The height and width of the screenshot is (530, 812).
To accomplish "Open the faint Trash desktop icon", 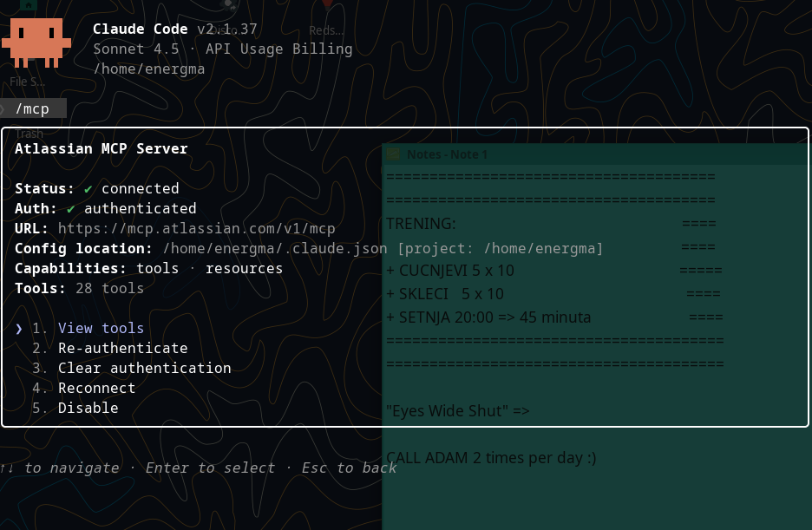I will 29,134.
